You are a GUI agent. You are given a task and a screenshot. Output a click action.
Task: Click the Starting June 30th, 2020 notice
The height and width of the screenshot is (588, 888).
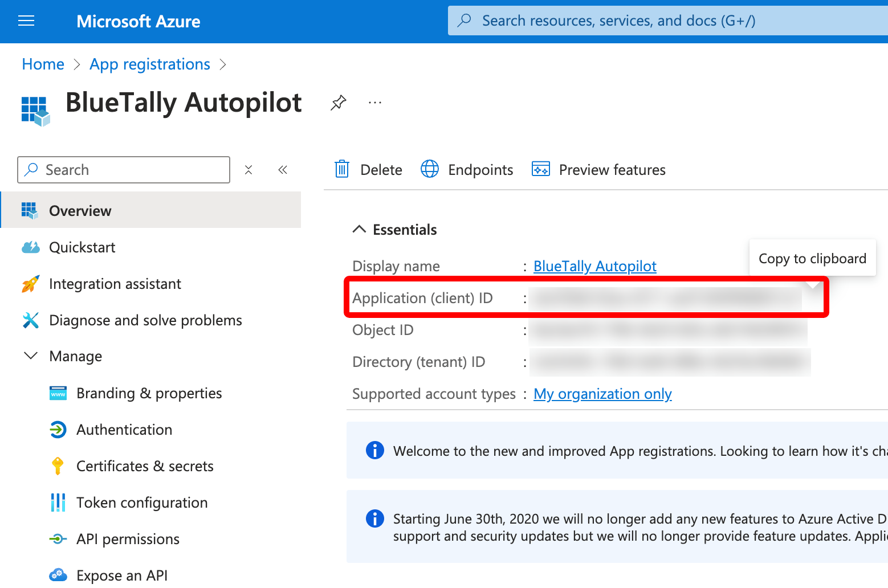pyautogui.click(x=617, y=526)
